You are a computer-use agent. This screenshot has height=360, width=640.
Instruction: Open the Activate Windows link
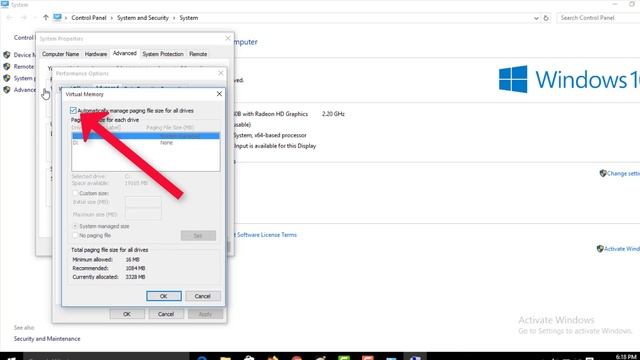622,249
